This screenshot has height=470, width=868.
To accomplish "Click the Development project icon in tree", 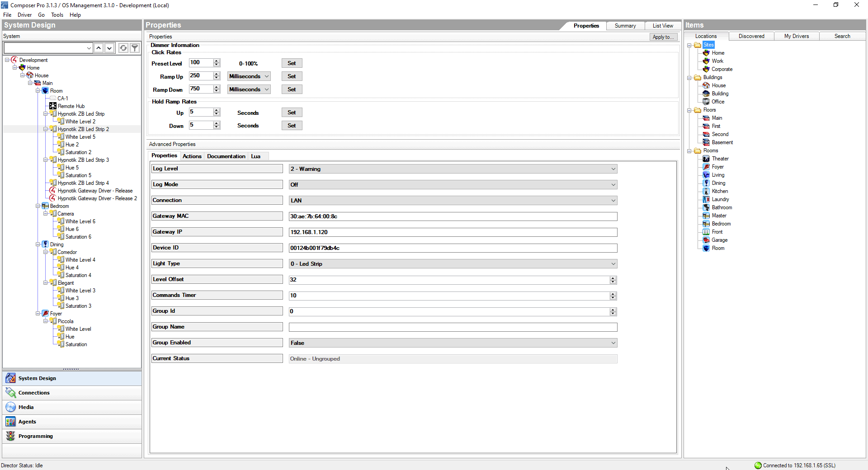I will (14, 60).
